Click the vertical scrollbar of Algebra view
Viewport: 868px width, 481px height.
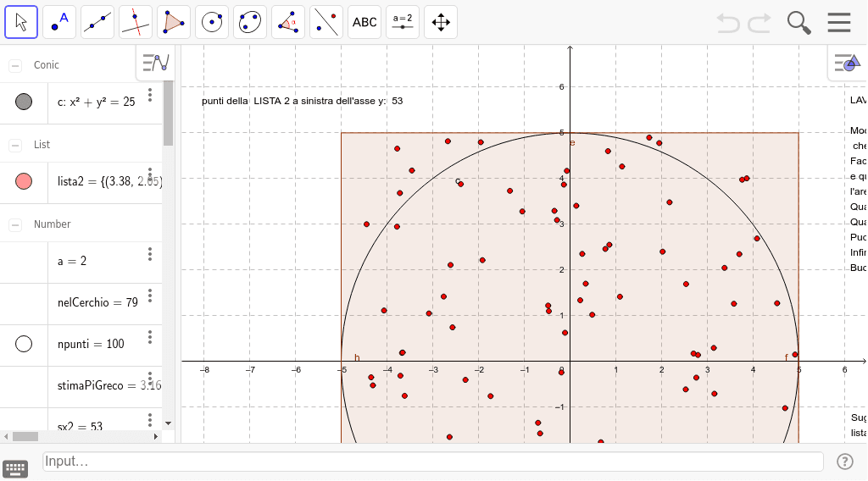coord(169,113)
